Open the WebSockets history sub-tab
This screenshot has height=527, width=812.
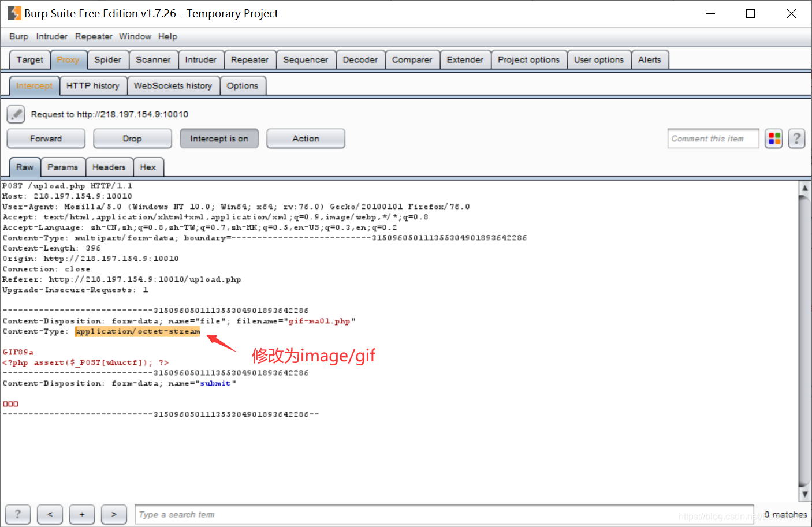click(x=173, y=85)
